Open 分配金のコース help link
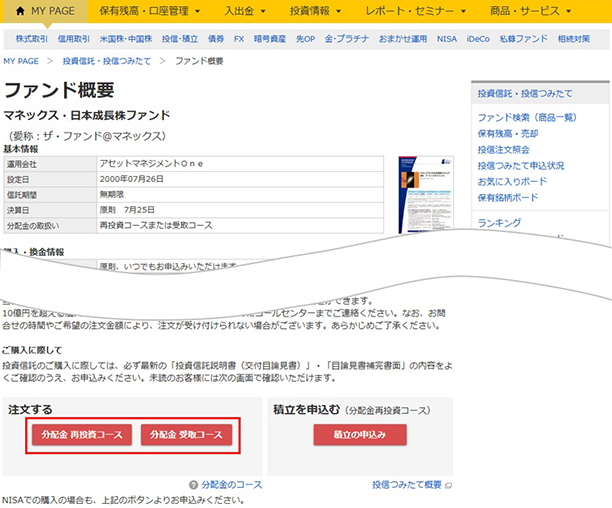Image resolution: width=612 pixels, height=508 pixels. pos(231,485)
